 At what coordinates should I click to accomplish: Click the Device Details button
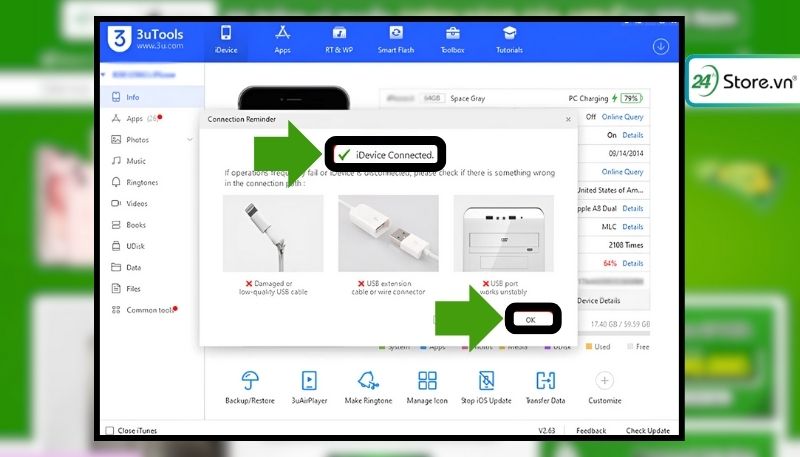pos(598,301)
